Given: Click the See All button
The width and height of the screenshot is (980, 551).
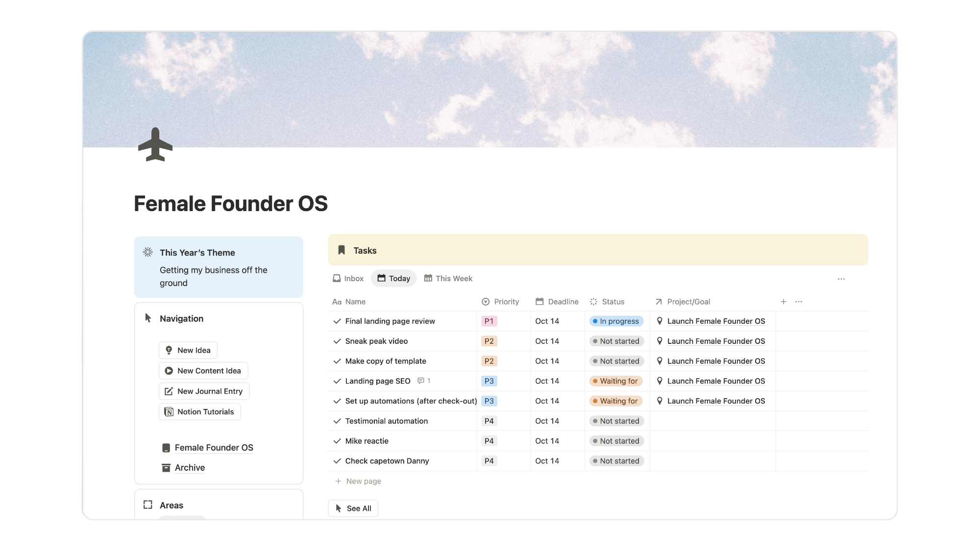Looking at the screenshot, I should click(353, 508).
